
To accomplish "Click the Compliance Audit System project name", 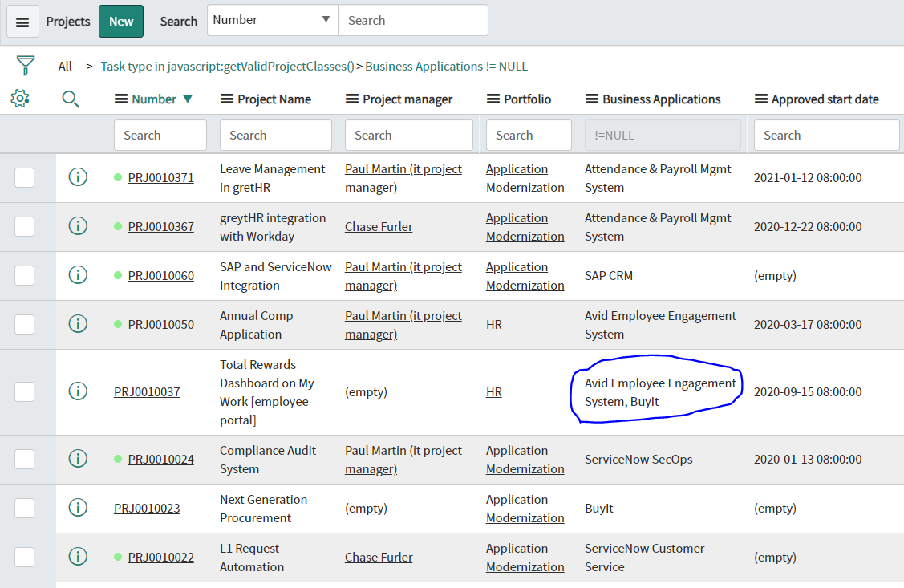I will click(268, 460).
